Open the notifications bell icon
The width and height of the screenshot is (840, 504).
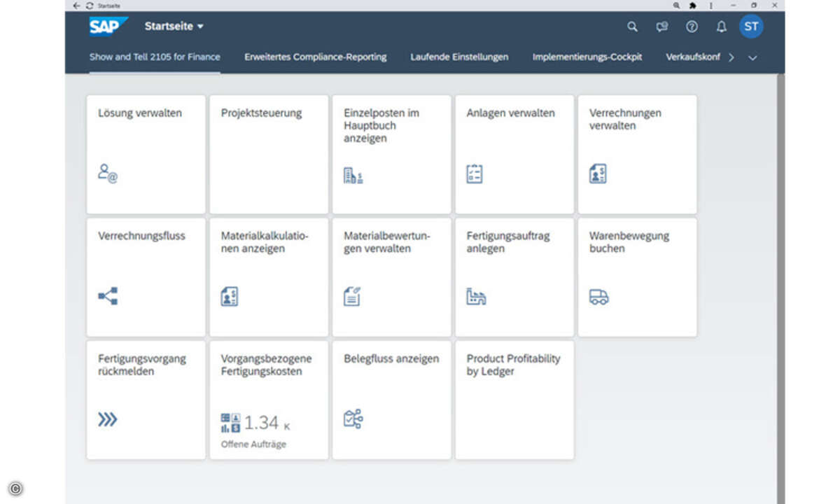pos(721,27)
